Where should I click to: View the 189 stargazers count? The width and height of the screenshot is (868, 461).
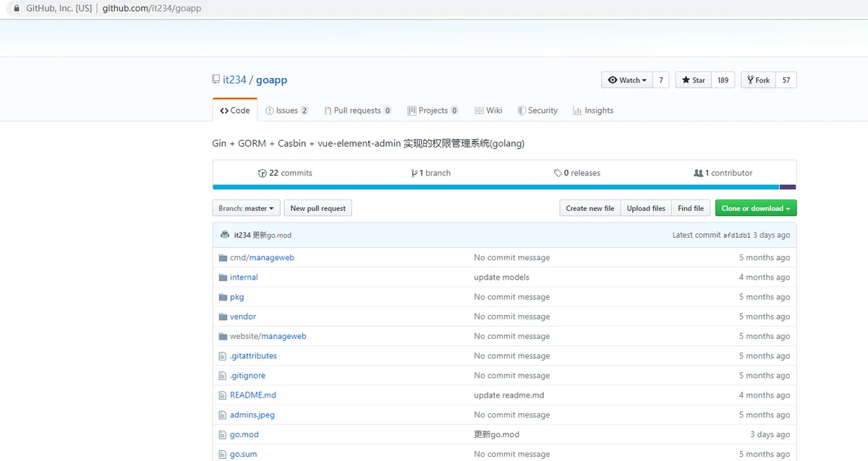tap(723, 80)
